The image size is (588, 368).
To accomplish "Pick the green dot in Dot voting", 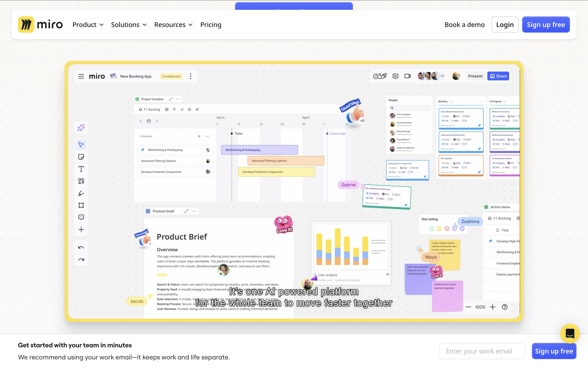I will pyautogui.click(x=432, y=229).
